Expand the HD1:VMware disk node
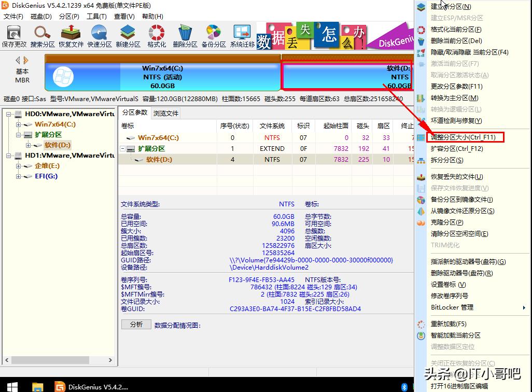The height and width of the screenshot is (392, 532). 9,155
